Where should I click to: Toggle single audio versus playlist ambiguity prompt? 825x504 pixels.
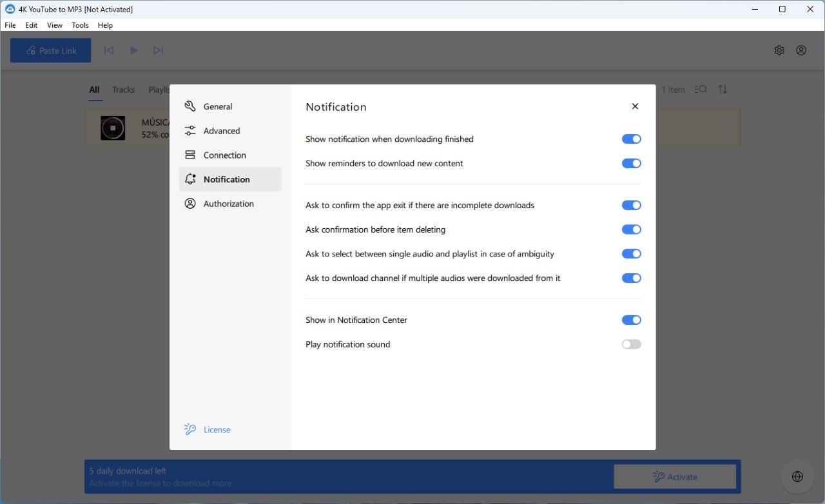(x=632, y=254)
